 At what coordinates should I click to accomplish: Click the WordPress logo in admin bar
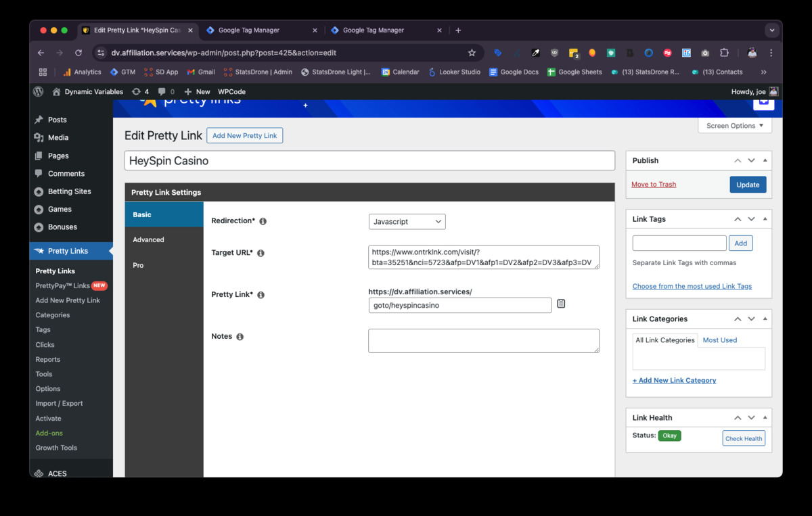pyautogui.click(x=39, y=91)
